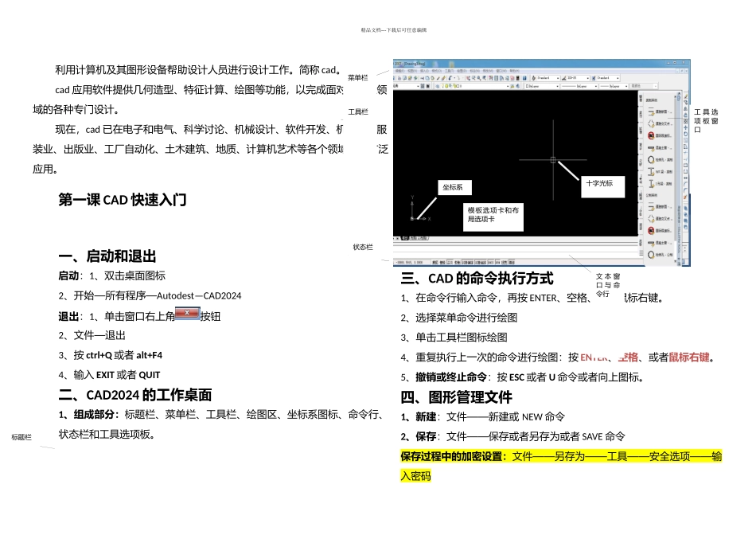Click the 菜单栏 annotation label

point(358,78)
